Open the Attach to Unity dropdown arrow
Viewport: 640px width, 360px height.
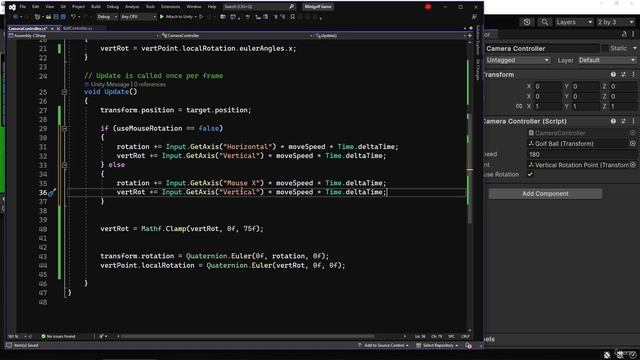[196, 17]
